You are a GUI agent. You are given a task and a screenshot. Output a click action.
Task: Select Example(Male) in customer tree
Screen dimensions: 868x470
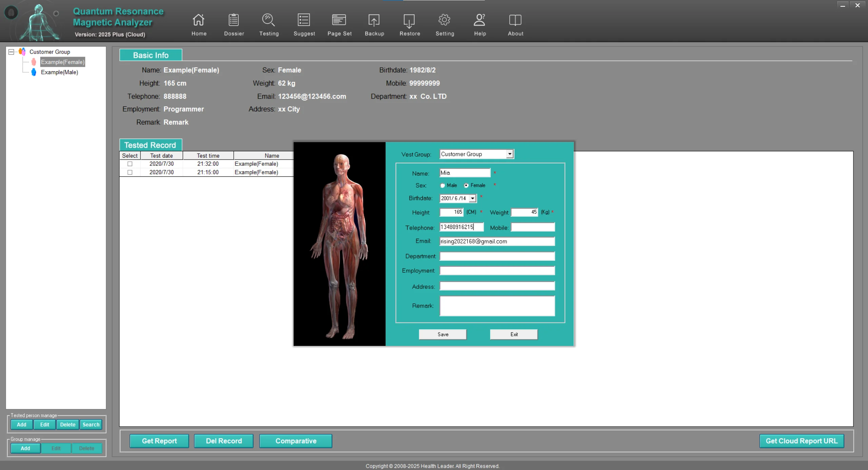[59, 72]
